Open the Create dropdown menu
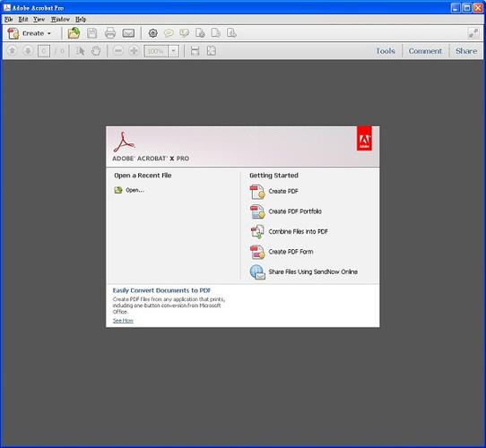This screenshot has width=486, height=448. click(29, 33)
